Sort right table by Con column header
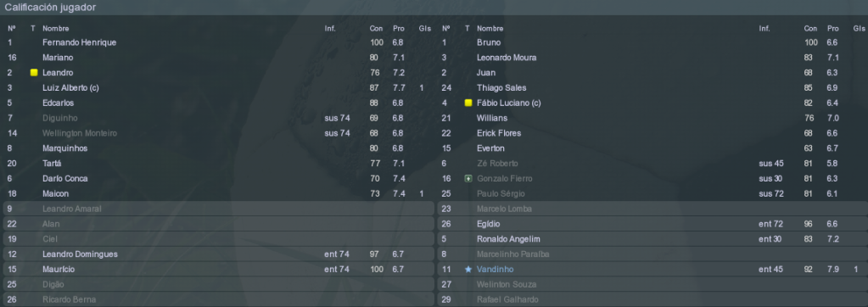The image size is (868, 307). tap(810, 28)
